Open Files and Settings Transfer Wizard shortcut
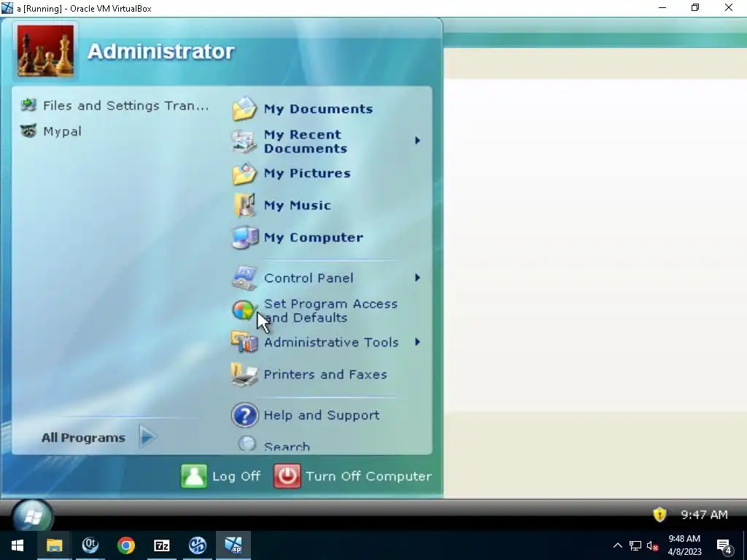Screen dimensions: 747x560 coord(28,105)
